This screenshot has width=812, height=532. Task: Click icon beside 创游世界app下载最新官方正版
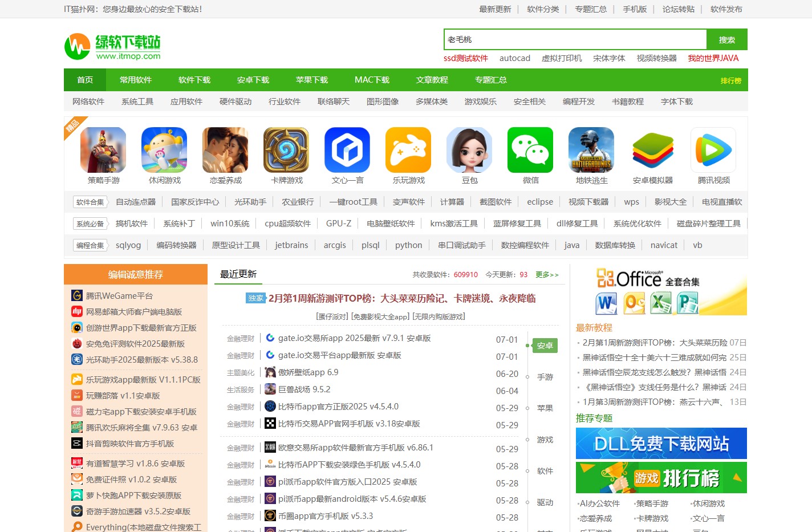coord(77,327)
